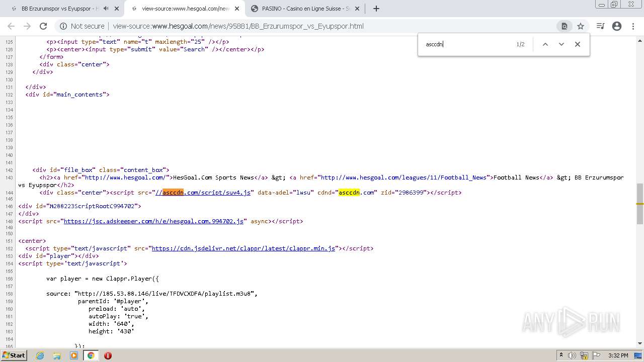Open the asccdn.com suv4.js script link
Viewport: 644px width, 362px height.
(202, 193)
